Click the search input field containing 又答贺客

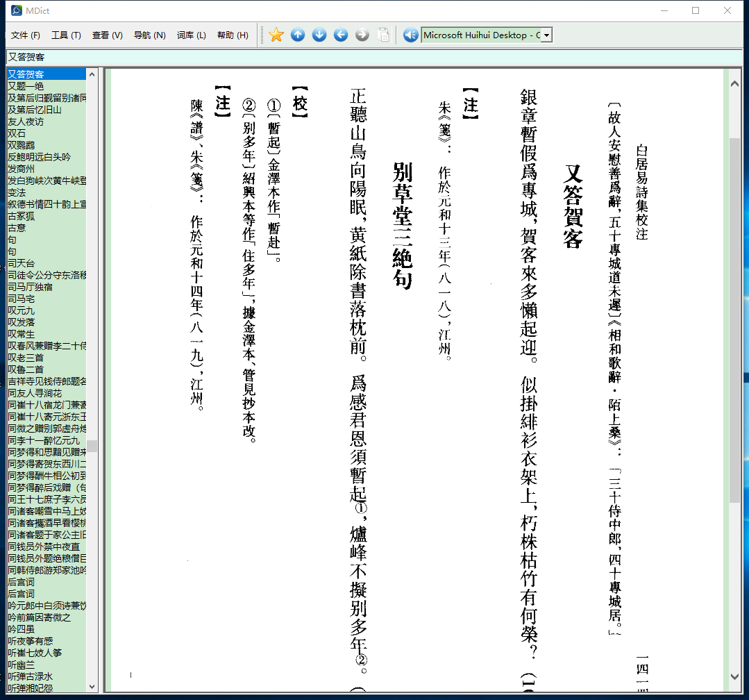pyautogui.click(x=374, y=57)
